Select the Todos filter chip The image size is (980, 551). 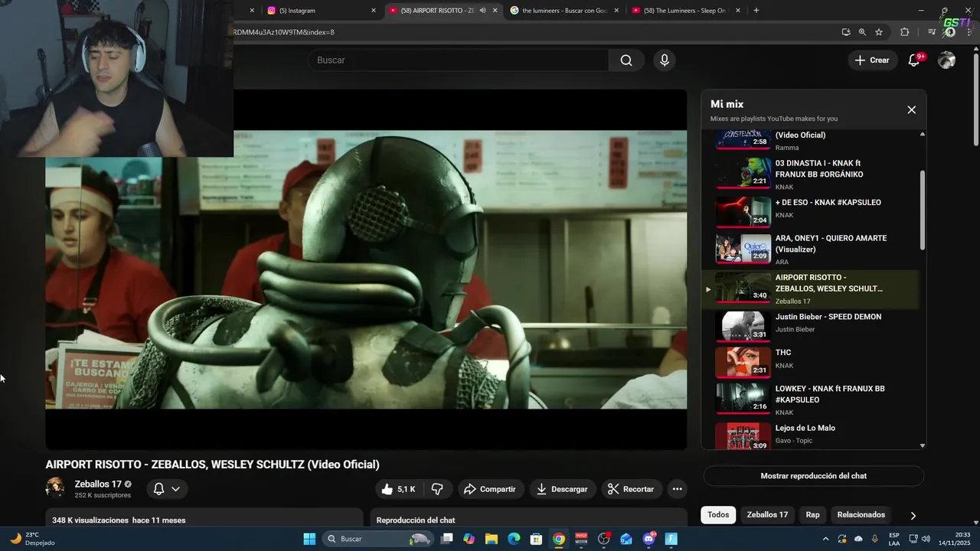tap(718, 515)
